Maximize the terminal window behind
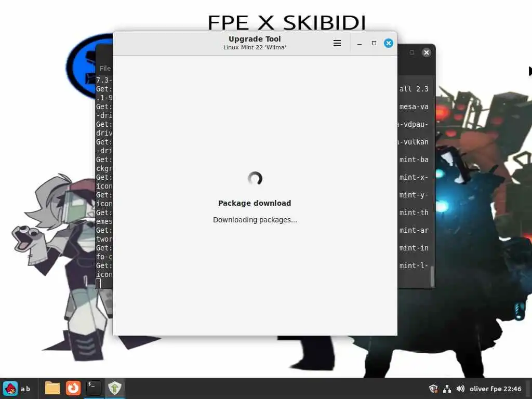Viewport: 532px width, 399px height. coord(412,52)
